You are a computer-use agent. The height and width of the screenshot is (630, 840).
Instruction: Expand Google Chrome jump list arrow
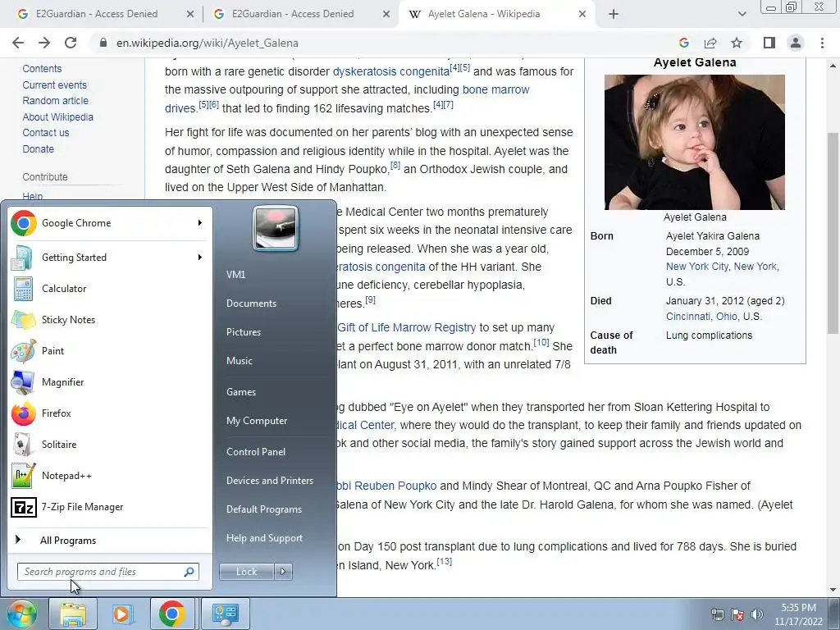[200, 223]
